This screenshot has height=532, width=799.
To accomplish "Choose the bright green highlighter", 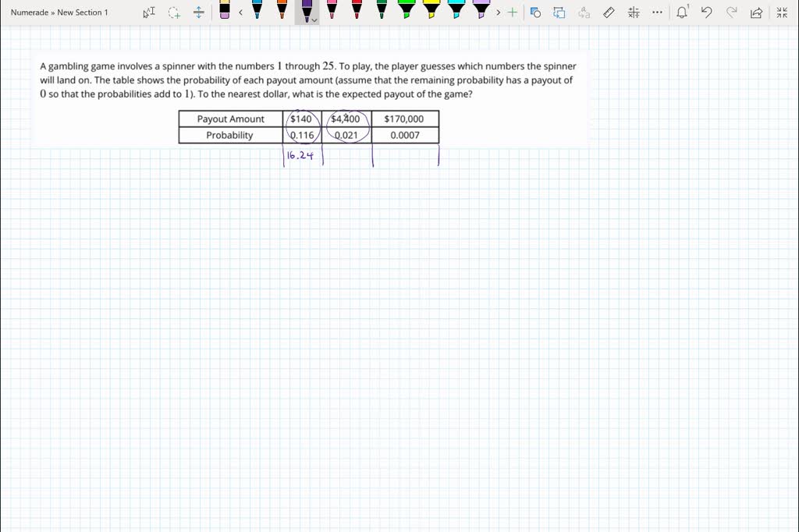I will [406, 10].
